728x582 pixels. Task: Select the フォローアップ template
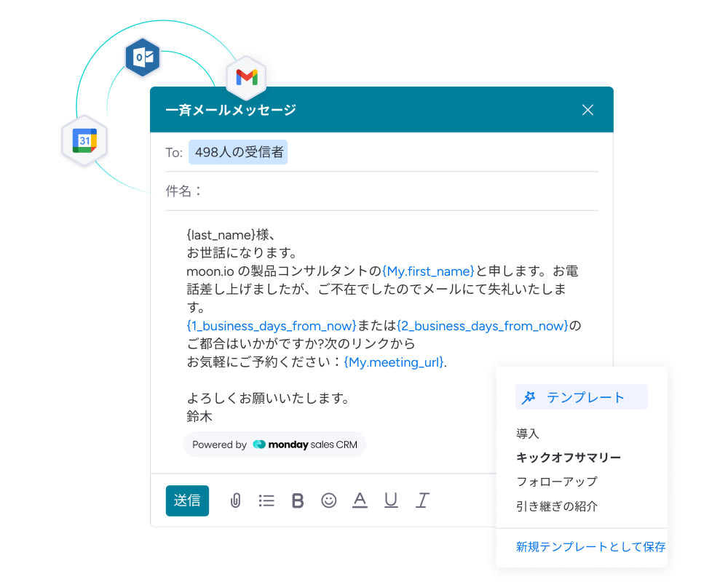pyautogui.click(x=557, y=482)
